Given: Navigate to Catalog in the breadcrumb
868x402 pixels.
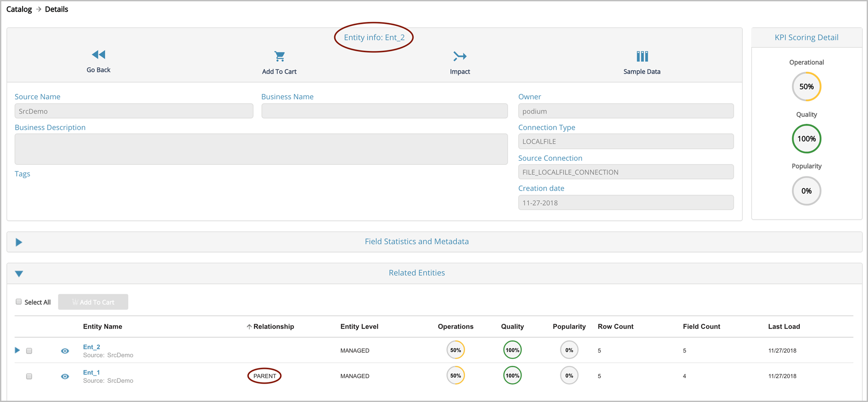Looking at the screenshot, I should coord(19,9).
